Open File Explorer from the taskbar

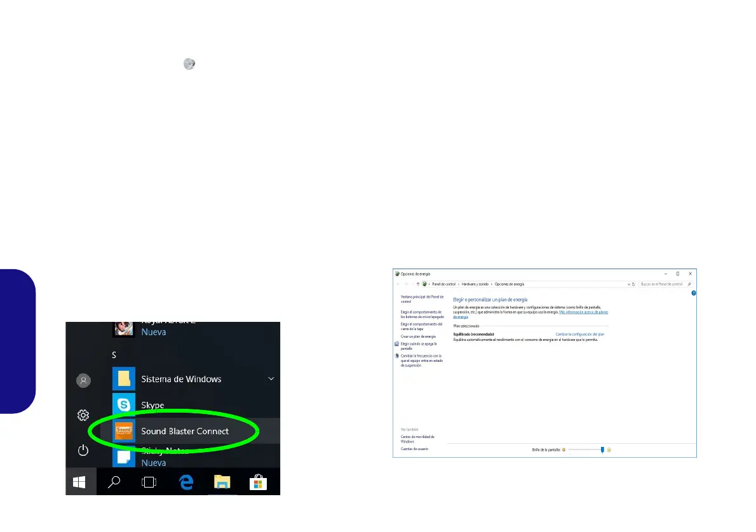click(222, 482)
